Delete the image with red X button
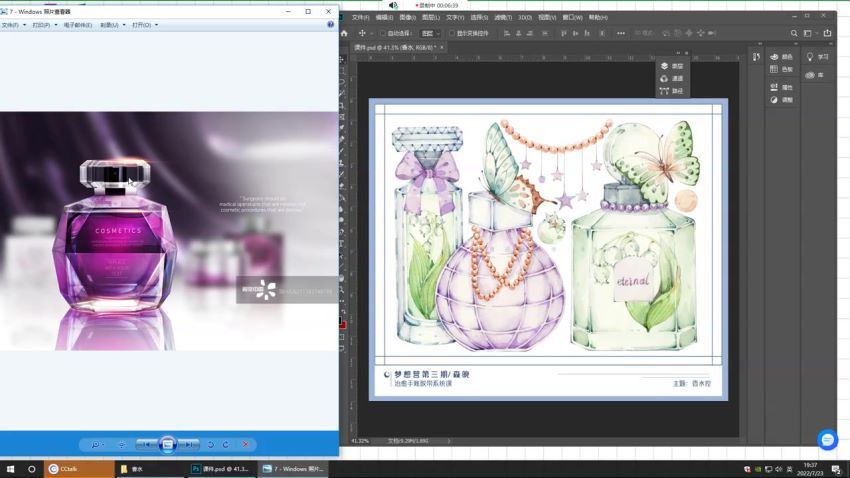850x478 pixels. pyautogui.click(x=245, y=444)
